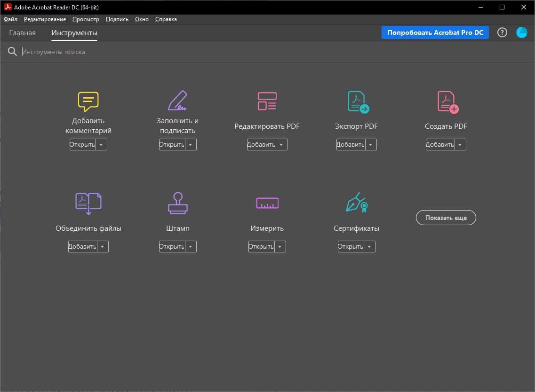Click the Edit PDF layout icon
The height and width of the screenshot is (392, 535).
coord(267,101)
